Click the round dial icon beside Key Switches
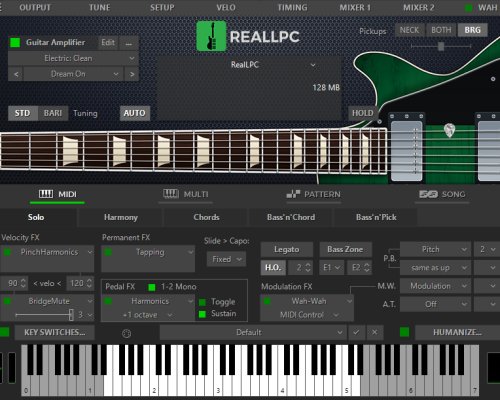 [x=127, y=333]
